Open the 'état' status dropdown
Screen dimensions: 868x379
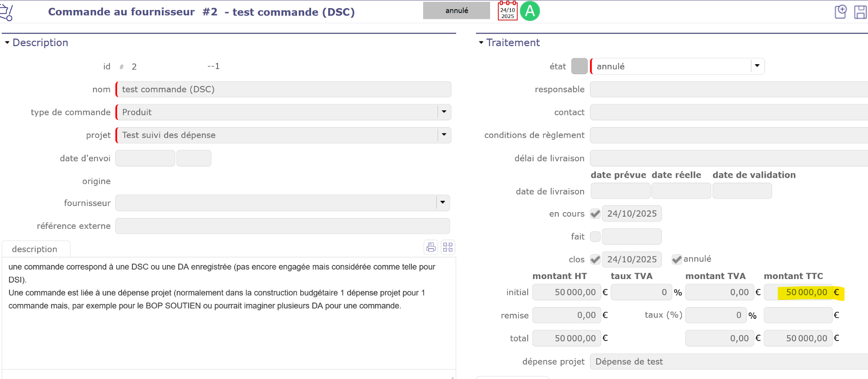(757, 66)
